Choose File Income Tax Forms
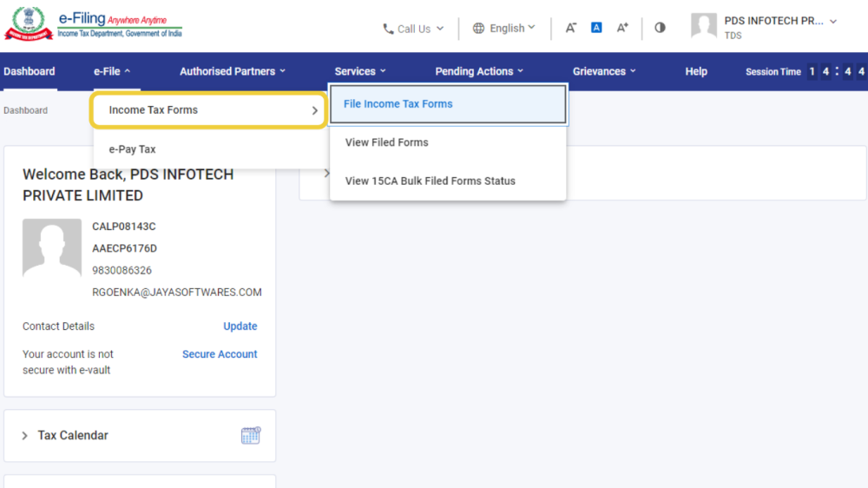The image size is (868, 488). [x=448, y=104]
